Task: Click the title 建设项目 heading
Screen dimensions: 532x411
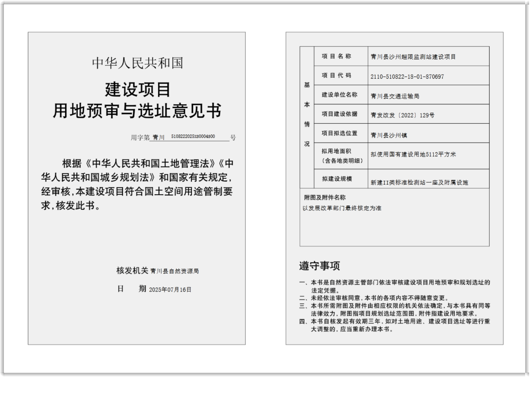Action: click(137, 90)
